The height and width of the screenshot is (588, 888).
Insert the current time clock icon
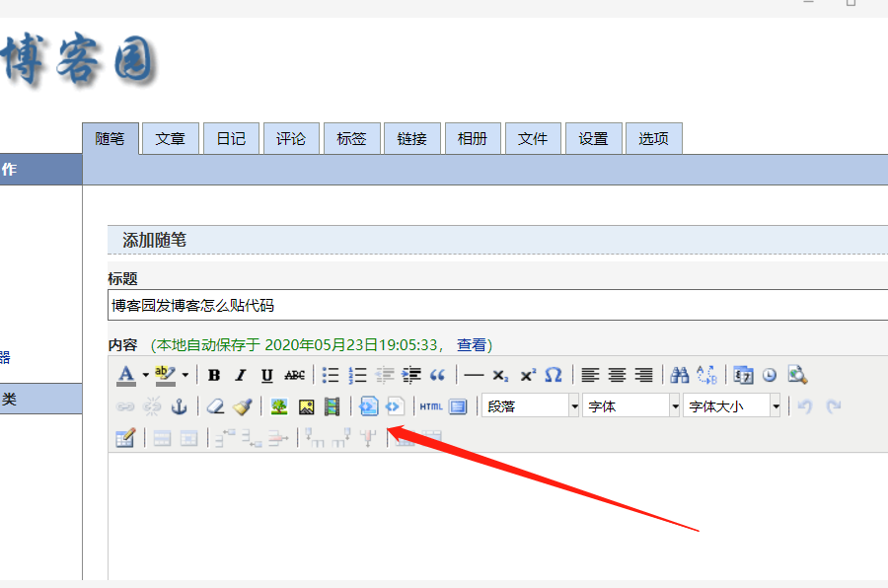coord(770,375)
